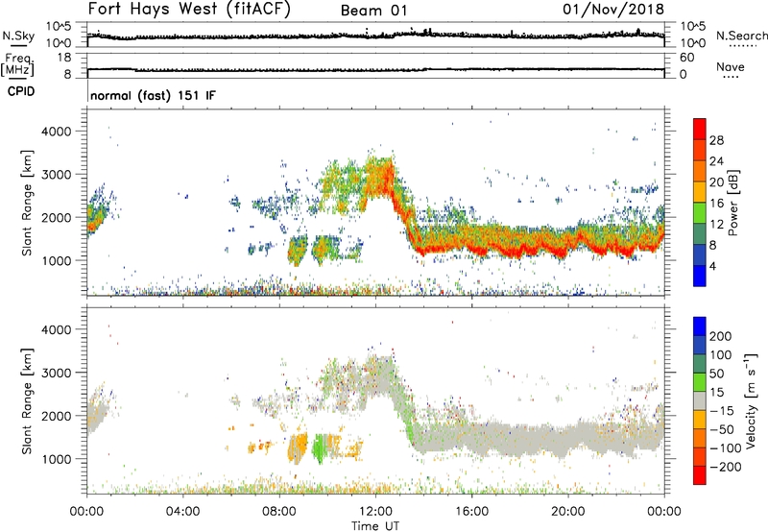Viewport: 768px width, 532px height.
Task: Click the "3000" tick on the power panel
Action: click(x=56, y=175)
